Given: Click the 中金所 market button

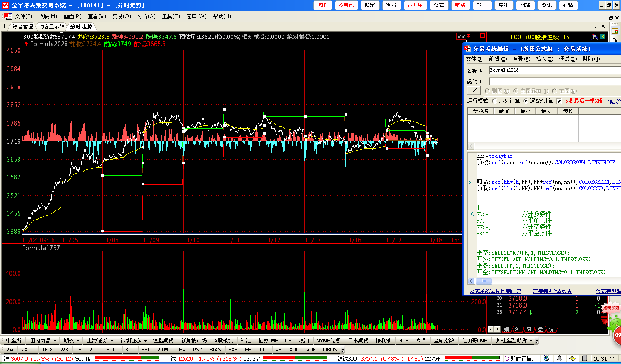Looking at the screenshot, I should point(13,341).
